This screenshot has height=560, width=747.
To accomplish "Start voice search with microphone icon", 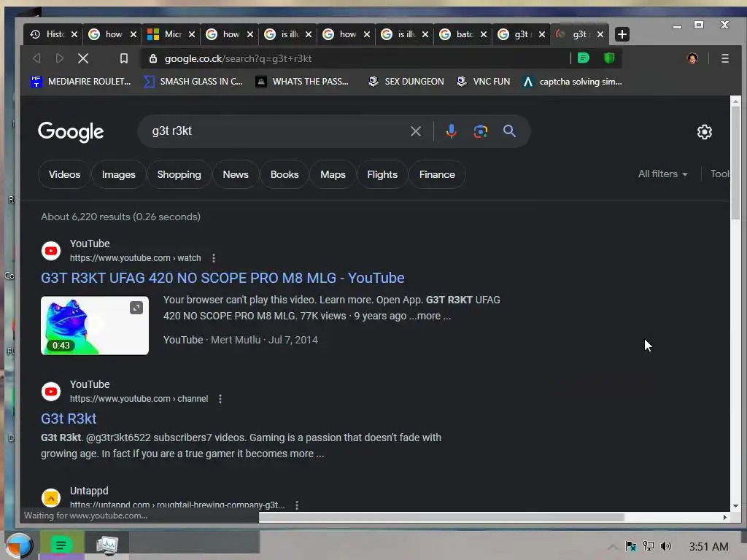I will coord(451,131).
